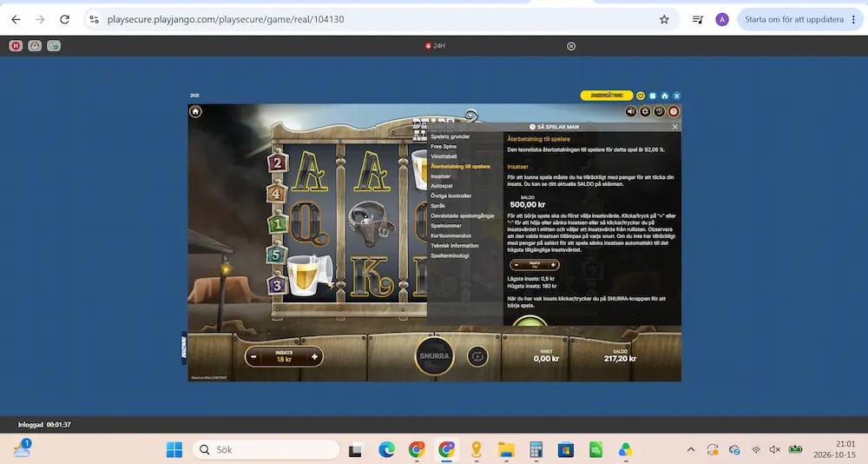Click the red help question mark icon
The height and width of the screenshot is (464, 868).
tap(674, 111)
